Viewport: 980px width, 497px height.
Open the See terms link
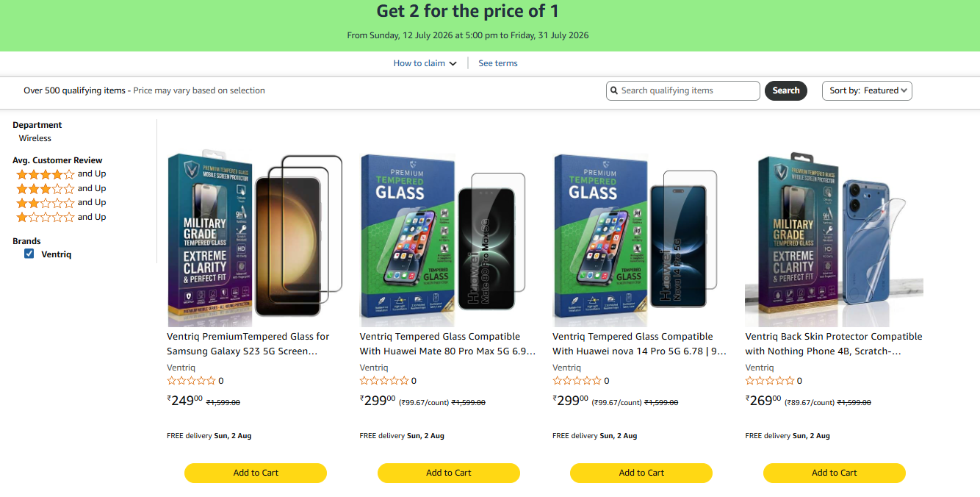(x=498, y=63)
